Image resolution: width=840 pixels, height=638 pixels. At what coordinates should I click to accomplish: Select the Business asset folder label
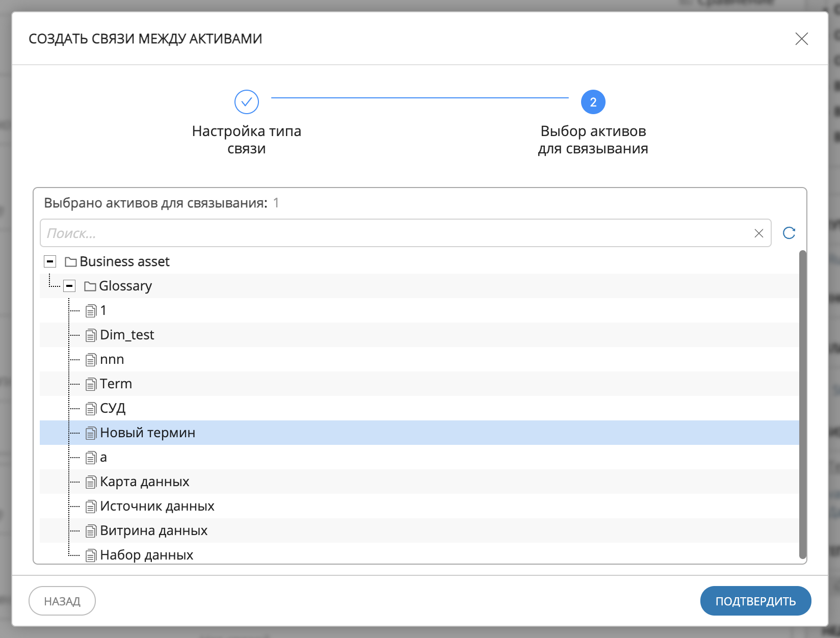click(124, 261)
